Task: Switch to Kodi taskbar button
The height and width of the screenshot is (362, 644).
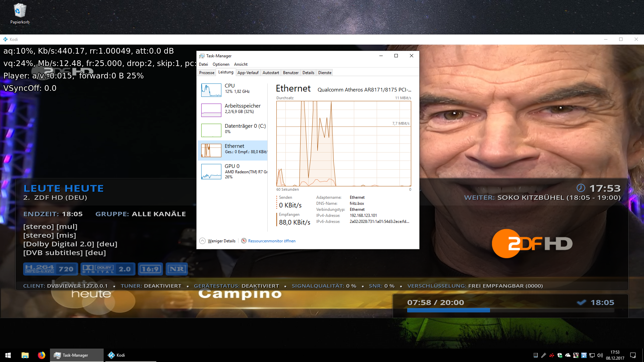Action: 131,355
